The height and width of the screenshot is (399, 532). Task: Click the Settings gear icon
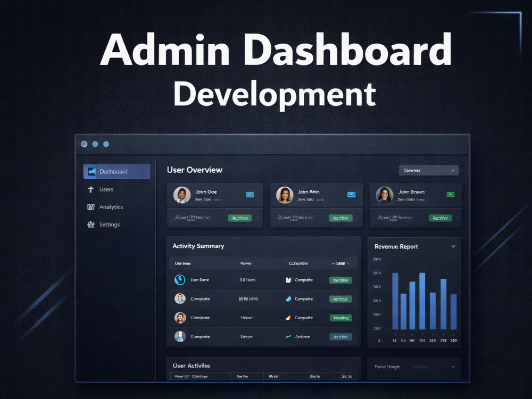[91, 225]
